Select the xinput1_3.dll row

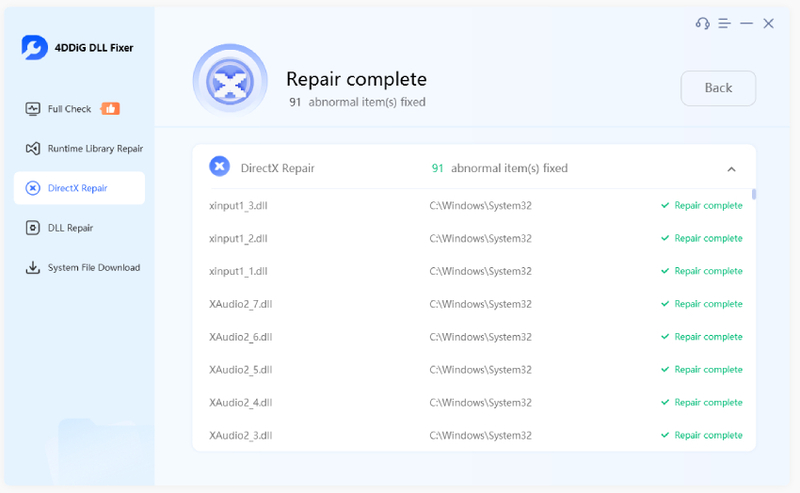coord(473,206)
